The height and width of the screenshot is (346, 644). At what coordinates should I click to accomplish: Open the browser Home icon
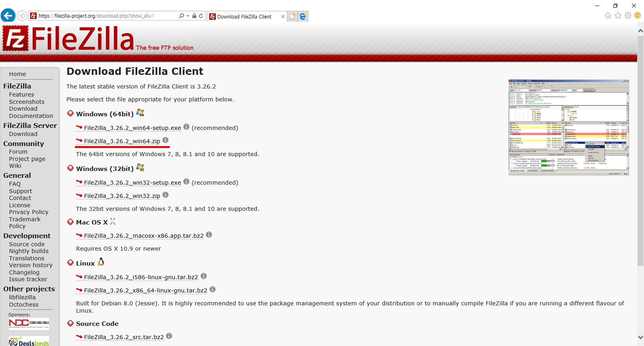coord(608,15)
